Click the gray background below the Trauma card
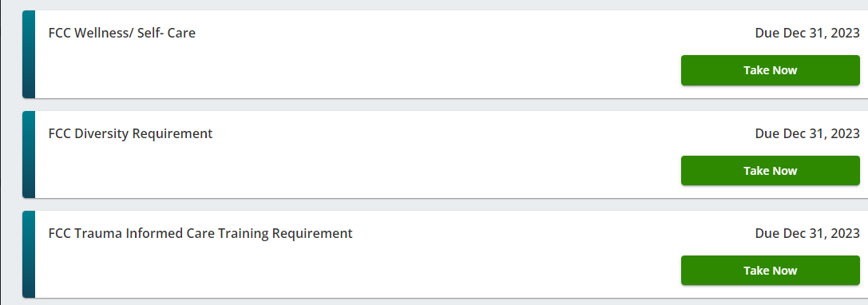 tap(443, 303)
